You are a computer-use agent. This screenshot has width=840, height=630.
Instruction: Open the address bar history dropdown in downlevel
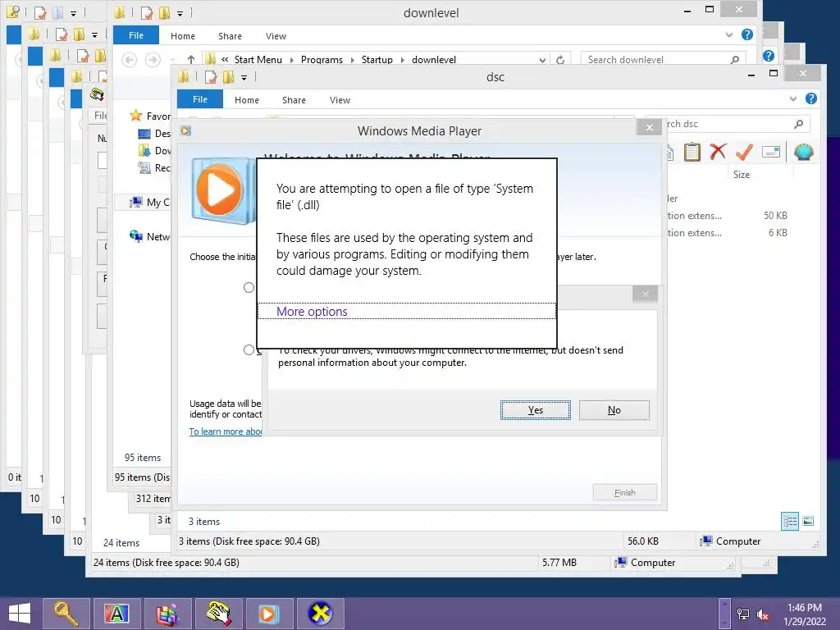[542, 60]
